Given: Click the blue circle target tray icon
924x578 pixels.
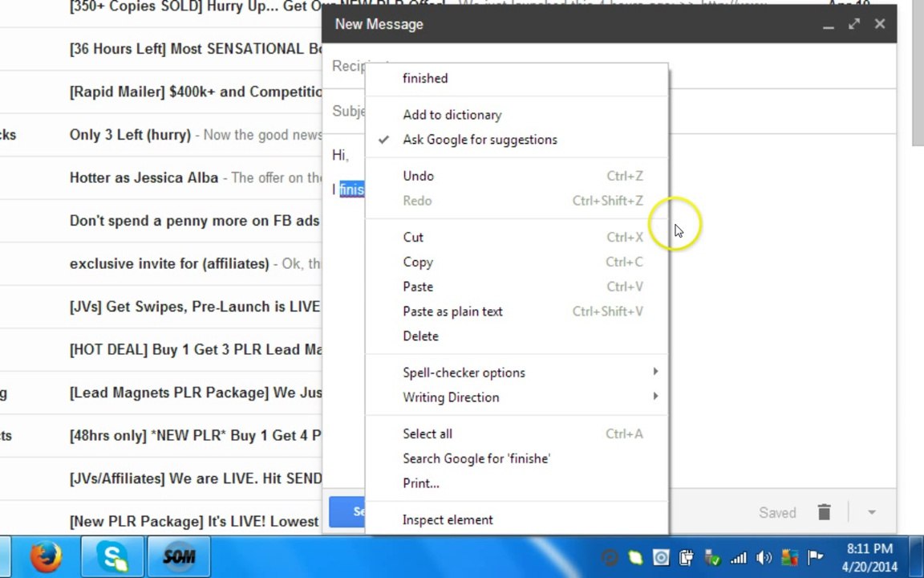Looking at the screenshot, I should click(661, 557).
